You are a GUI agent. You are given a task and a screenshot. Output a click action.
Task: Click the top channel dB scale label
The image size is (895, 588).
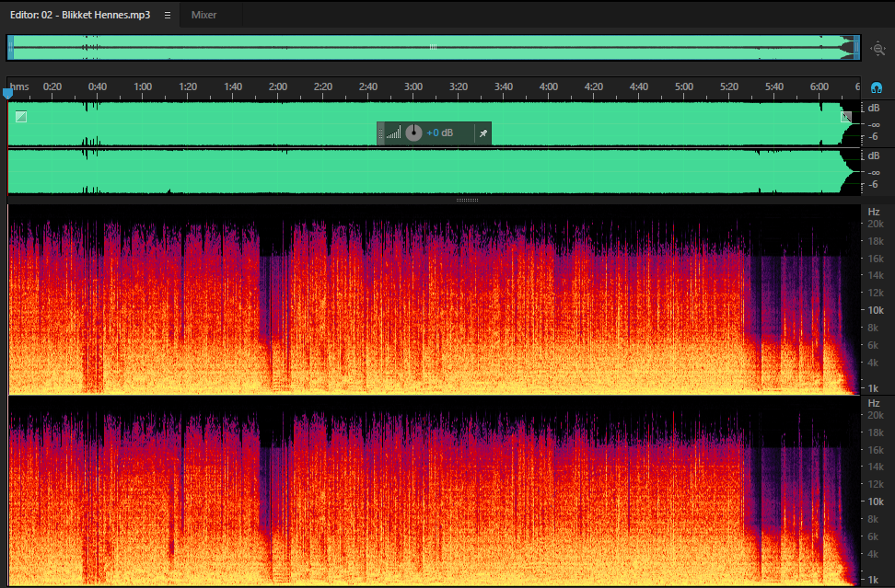873,109
